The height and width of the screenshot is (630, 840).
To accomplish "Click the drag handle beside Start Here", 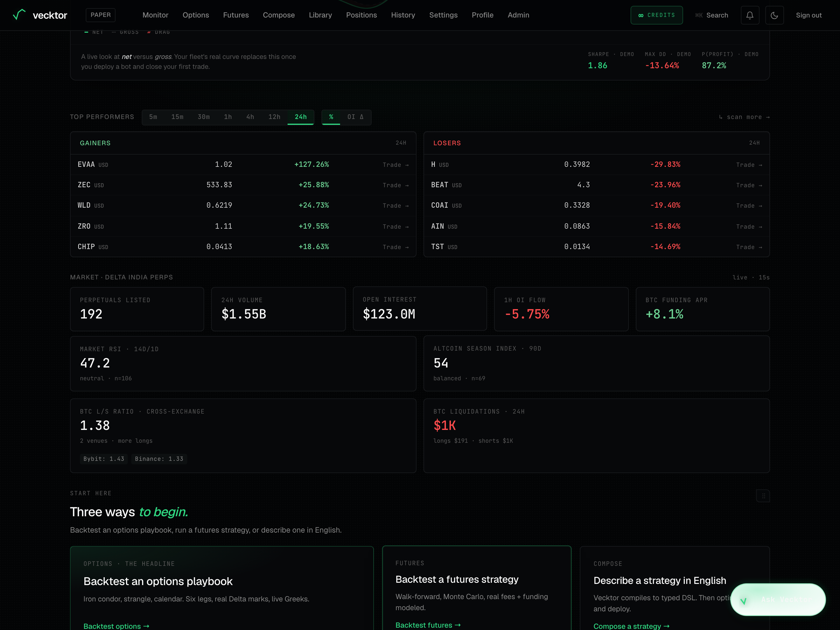I will (763, 496).
